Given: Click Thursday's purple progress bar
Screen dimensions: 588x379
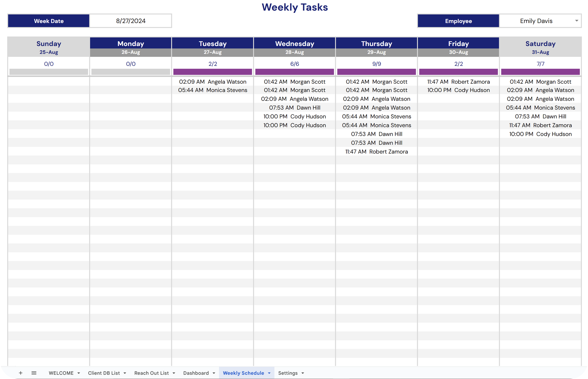Looking at the screenshot, I should click(x=376, y=72).
